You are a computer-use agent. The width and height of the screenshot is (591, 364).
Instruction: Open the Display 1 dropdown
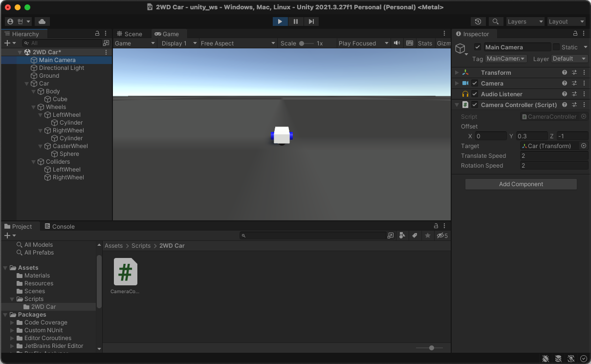coord(178,43)
